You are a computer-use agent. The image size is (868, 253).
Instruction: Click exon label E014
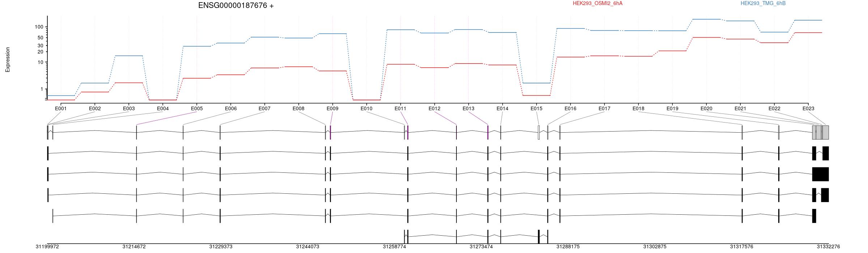[502, 108]
